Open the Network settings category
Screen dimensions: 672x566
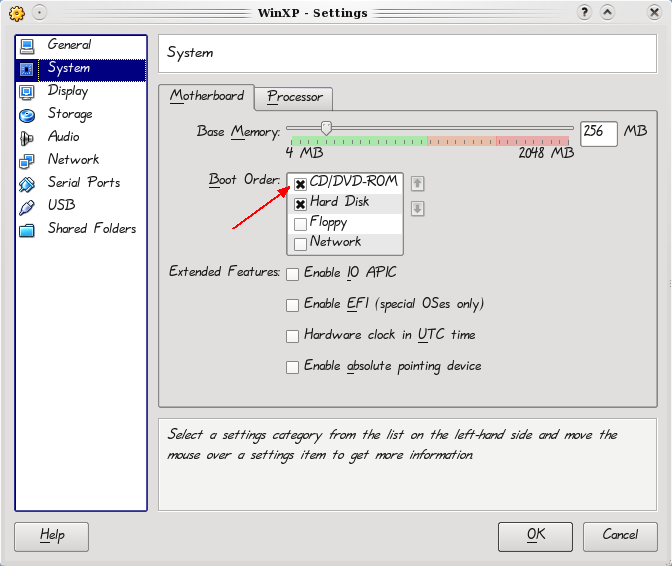81,161
